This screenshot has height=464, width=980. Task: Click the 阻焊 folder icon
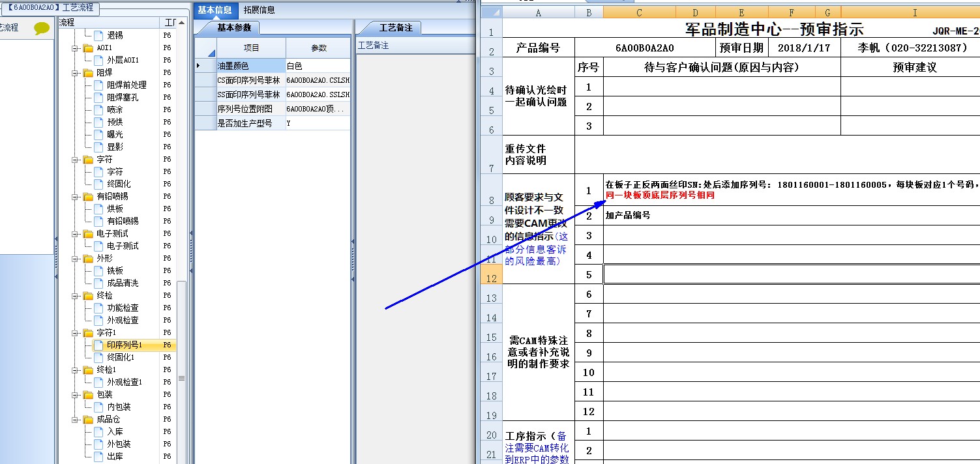pos(88,73)
